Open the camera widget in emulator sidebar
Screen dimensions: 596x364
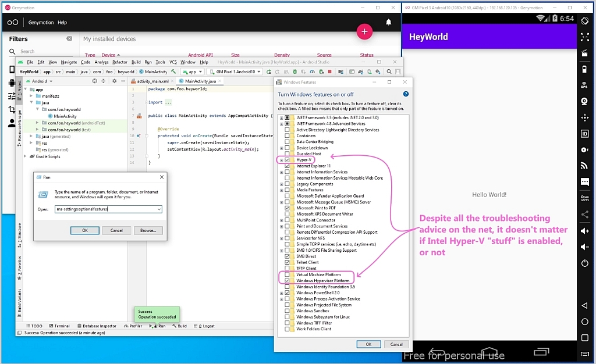584,101
